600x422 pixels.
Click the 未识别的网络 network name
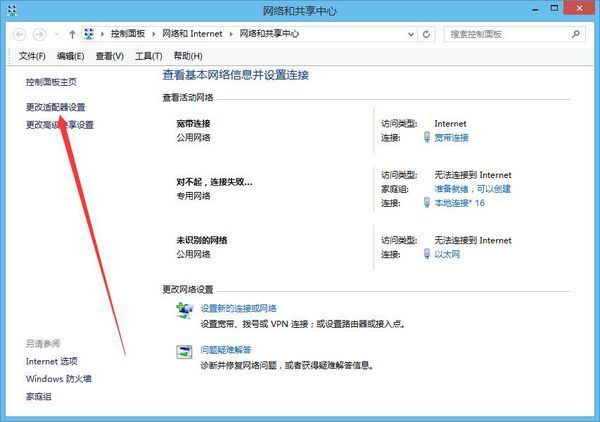202,240
